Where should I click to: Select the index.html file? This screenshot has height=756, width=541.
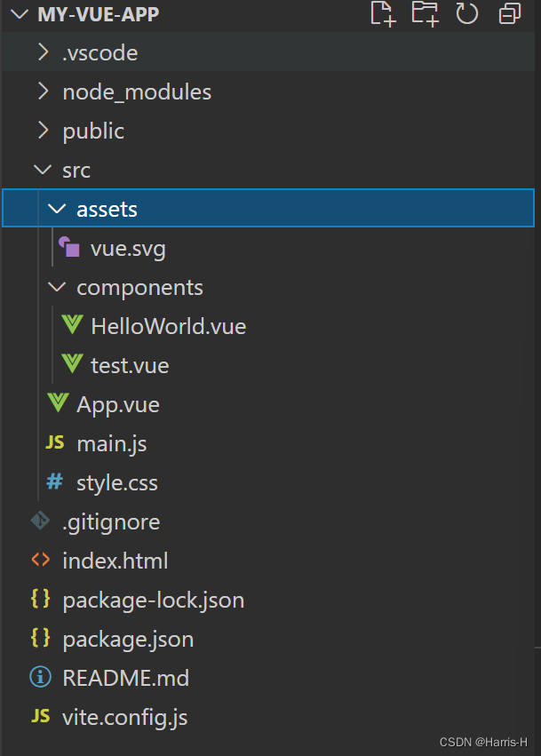point(115,561)
